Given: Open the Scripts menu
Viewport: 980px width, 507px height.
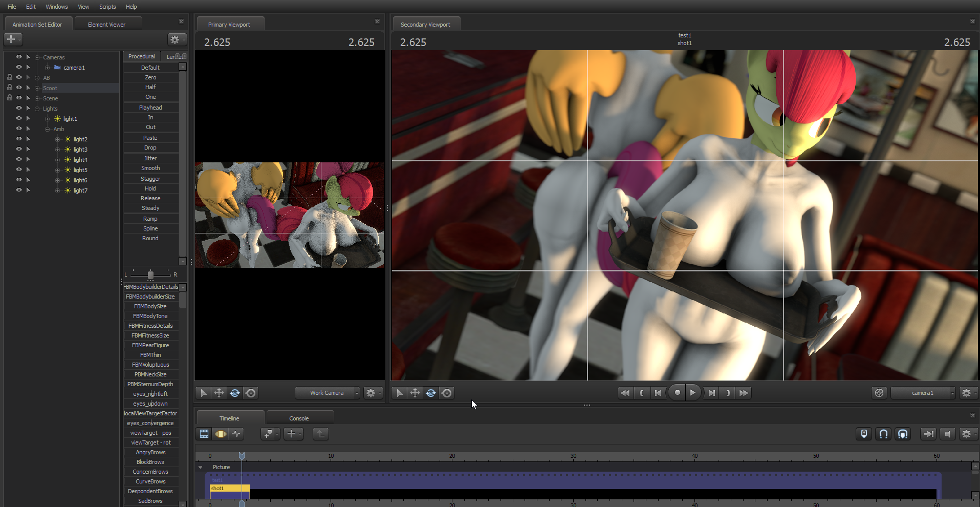Looking at the screenshot, I should click(107, 7).
